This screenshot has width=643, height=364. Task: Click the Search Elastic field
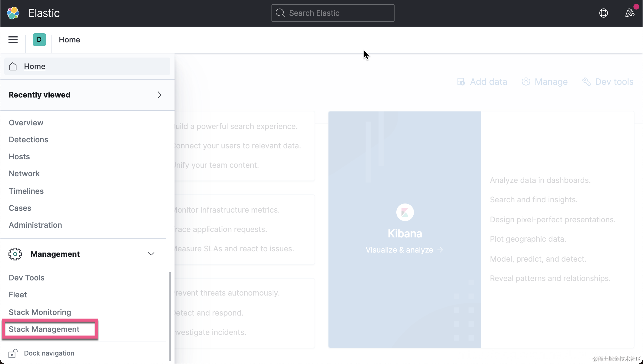click(x=333, y=13)
